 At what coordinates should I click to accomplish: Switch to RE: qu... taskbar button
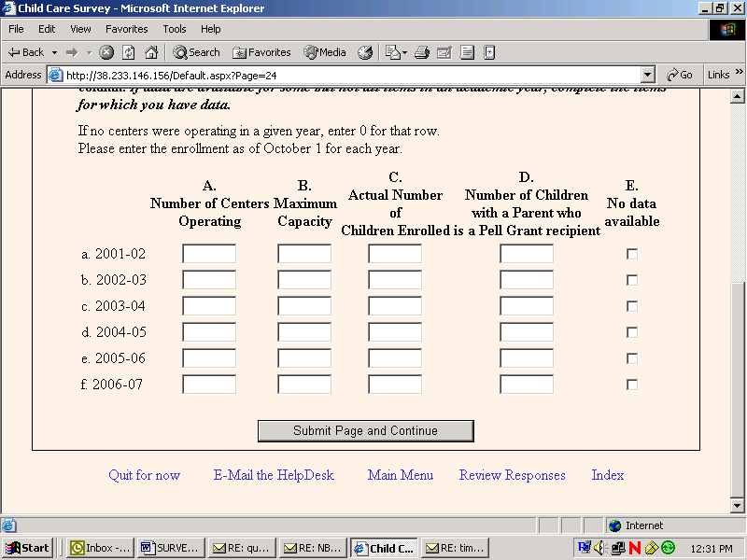[242, 548]
